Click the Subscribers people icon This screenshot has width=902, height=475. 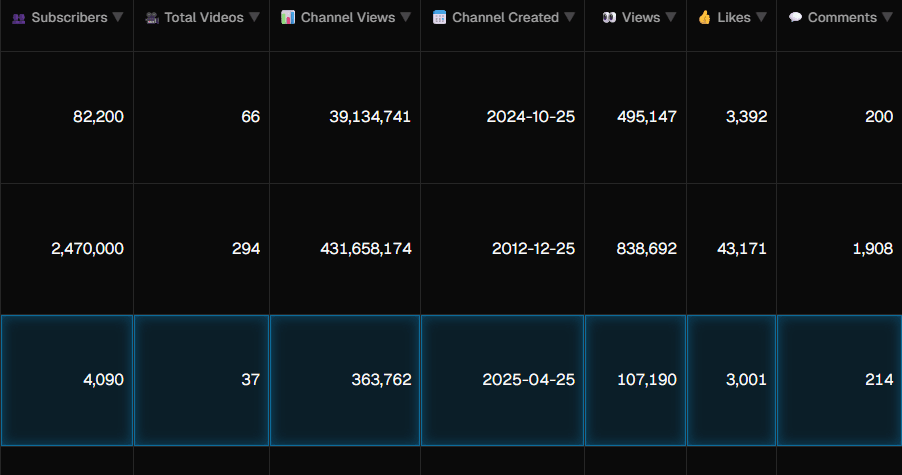[x=19, y=18]
